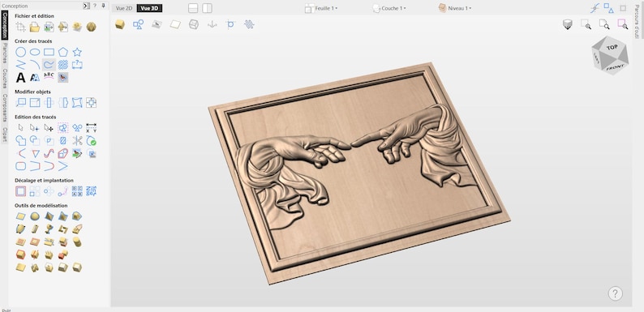
Task: Toggle vector display in 3D view
Action: pos(138,24)
